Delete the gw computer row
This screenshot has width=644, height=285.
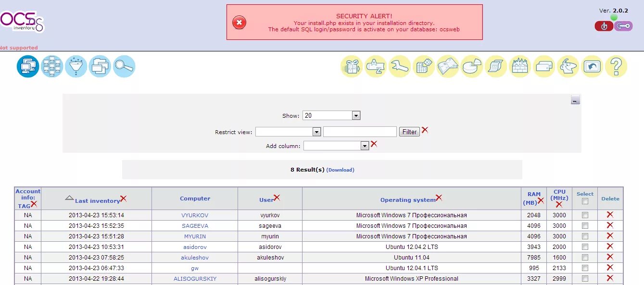(x=610, y=267)
